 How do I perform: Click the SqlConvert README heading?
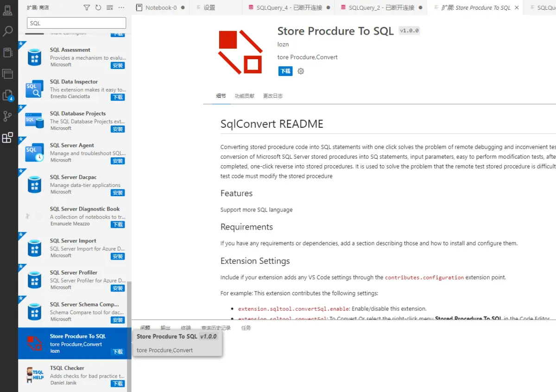[272, 124]
